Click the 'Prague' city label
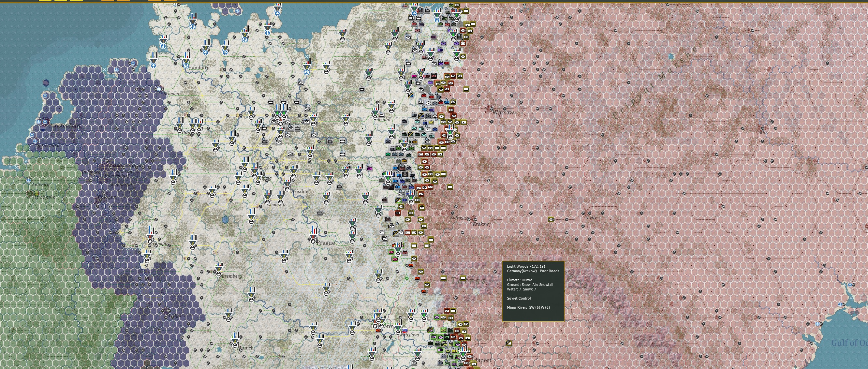This screenshot has width=868, height=369. [x=326, y=243]
